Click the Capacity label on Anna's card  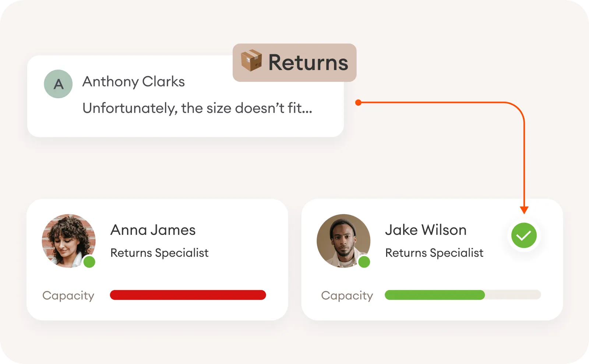68,296
